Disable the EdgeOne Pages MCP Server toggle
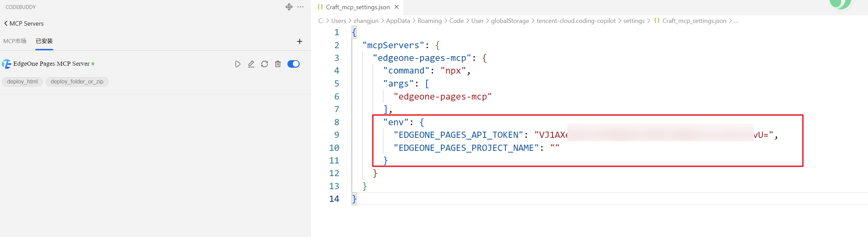Viewport: 868px width, 237px height. [x=294, y=64]
